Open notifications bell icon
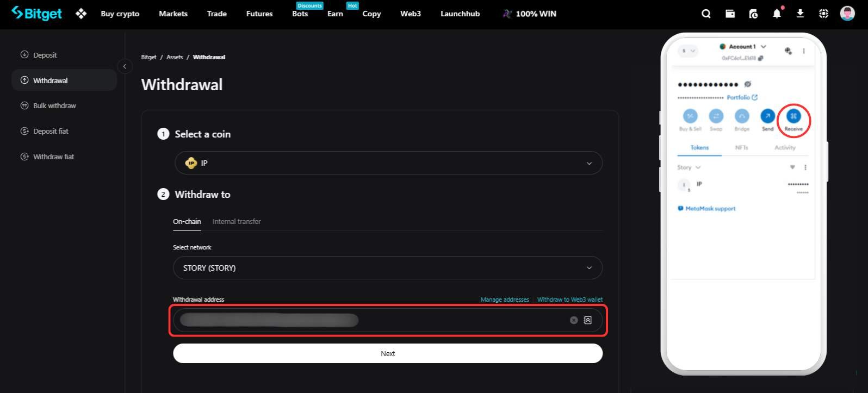868x393 pixels. pos(777,14)
